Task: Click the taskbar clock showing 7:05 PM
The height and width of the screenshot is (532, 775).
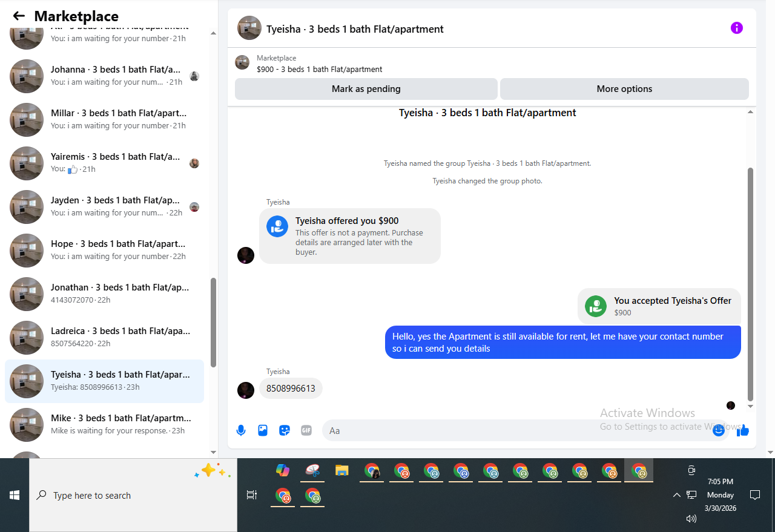Action: (721, 495)
